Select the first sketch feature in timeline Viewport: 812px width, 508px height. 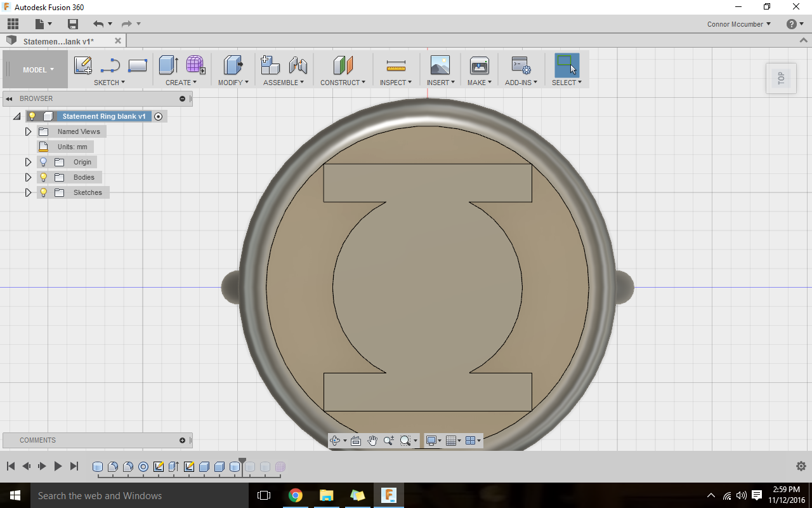159,467
